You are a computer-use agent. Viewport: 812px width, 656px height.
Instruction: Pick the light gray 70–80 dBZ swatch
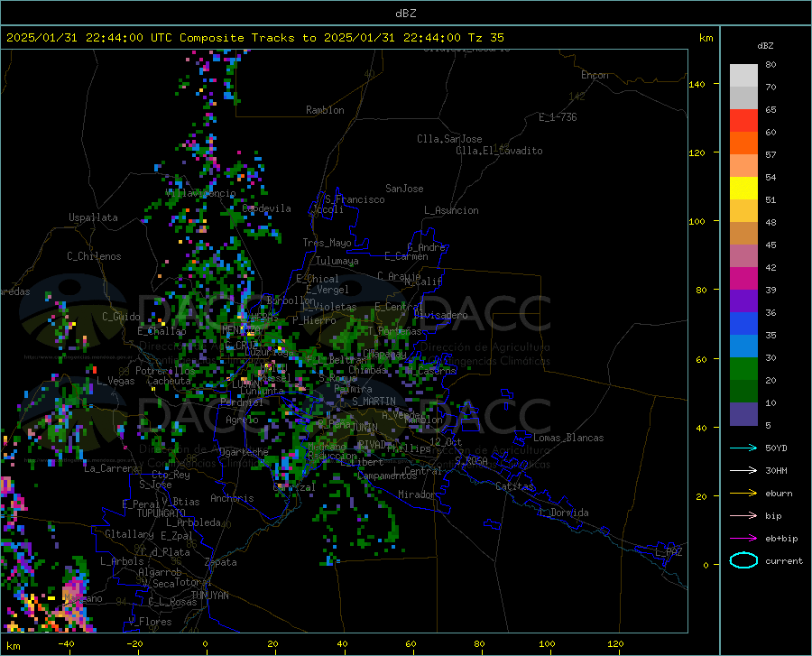[743, 76]
